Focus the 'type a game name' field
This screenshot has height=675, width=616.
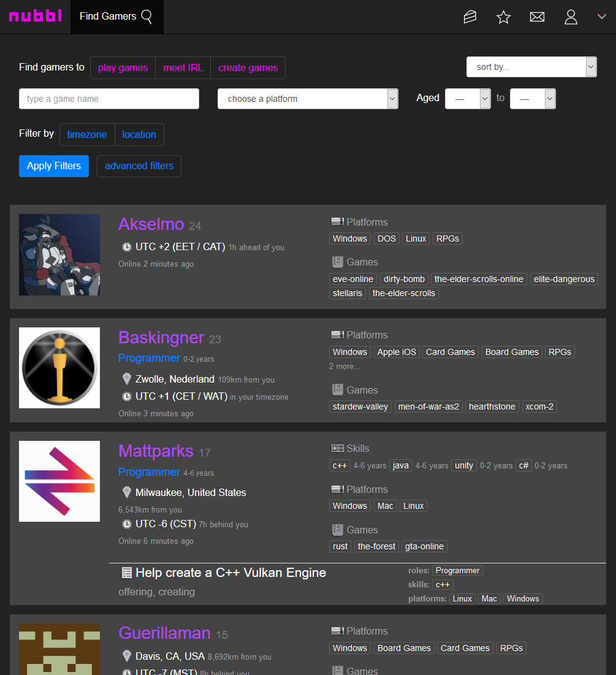tap(109, 99)
